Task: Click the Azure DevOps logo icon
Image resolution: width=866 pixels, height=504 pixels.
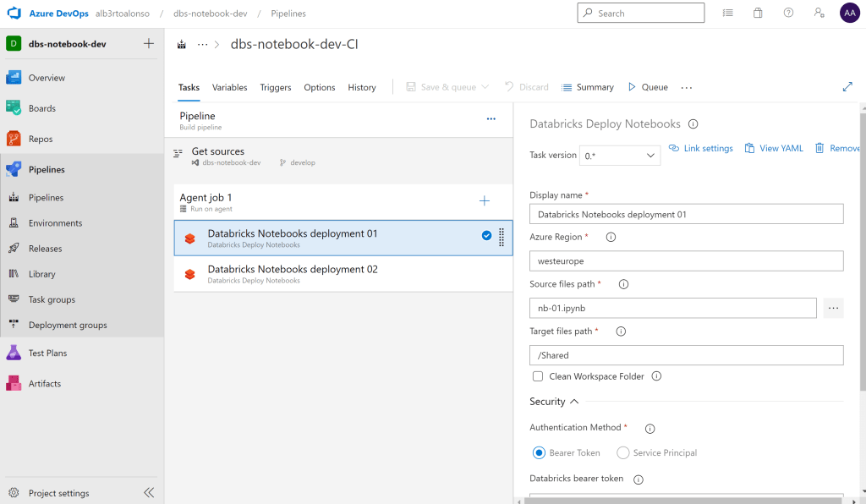Action: point(14,14)
